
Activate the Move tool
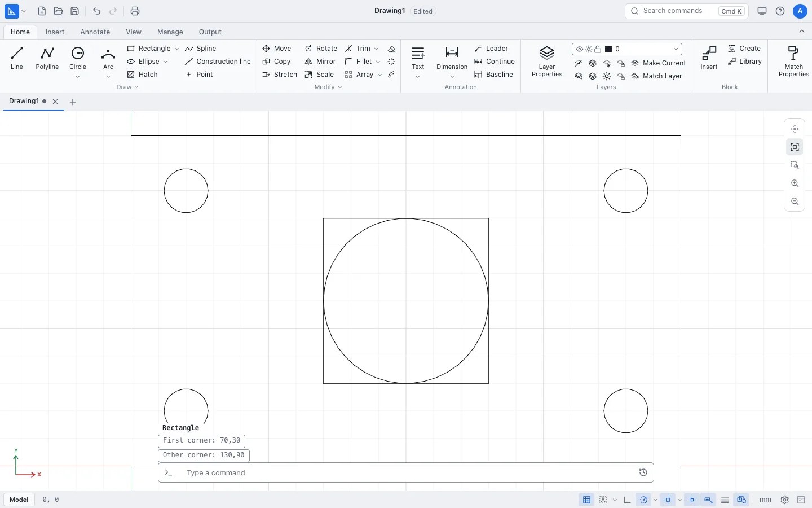(277, 49)
